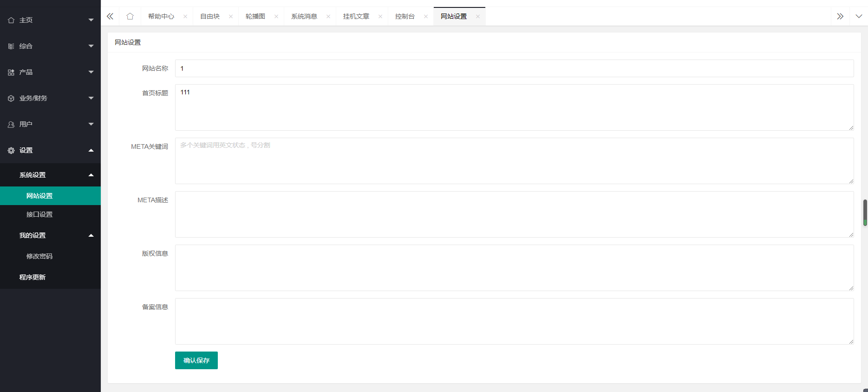Screen dimensions: 868x392
Task: Focus the META关键词 text area
Action: click(x=514, y=161)
